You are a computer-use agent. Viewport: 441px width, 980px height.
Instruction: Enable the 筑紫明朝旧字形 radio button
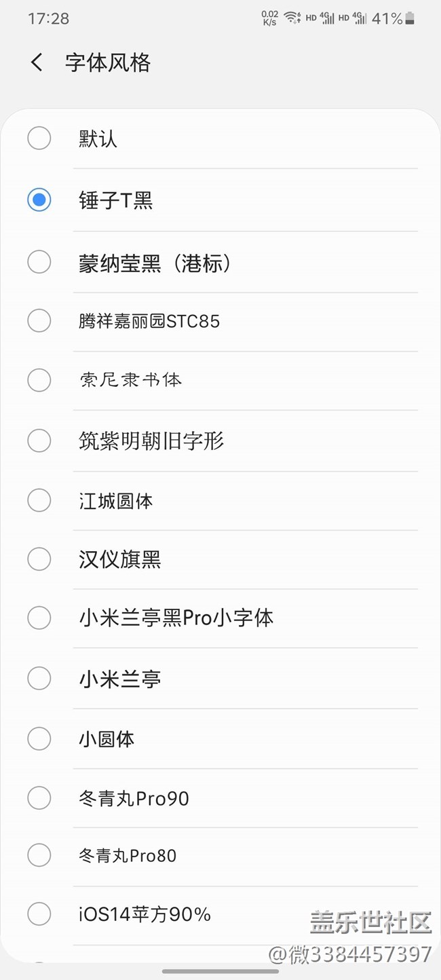point(39,440)
